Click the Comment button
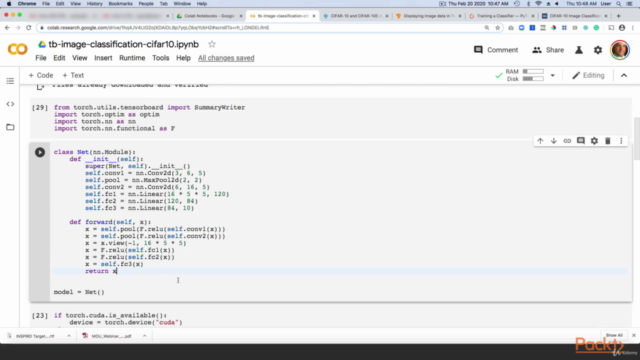Viewport: 640px width, 360px height. coord(496,50)
